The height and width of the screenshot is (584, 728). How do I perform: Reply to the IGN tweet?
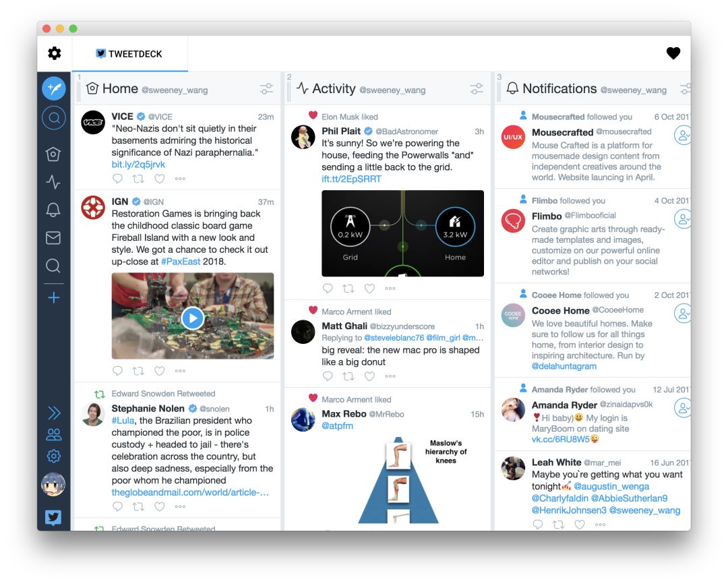click(x=117, y=371)
